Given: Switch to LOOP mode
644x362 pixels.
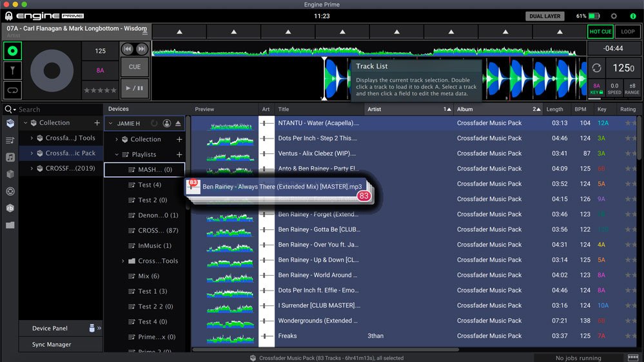Looking at the screenshot, I should click(628, 32).
